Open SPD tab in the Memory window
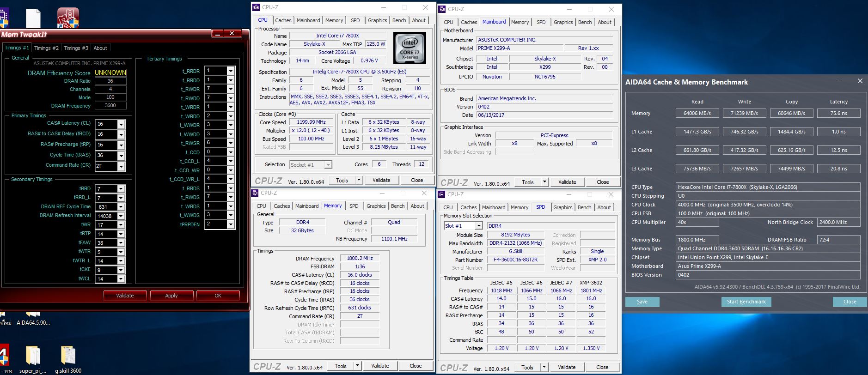Screen dimensions: 868x375 pos(354,206)
